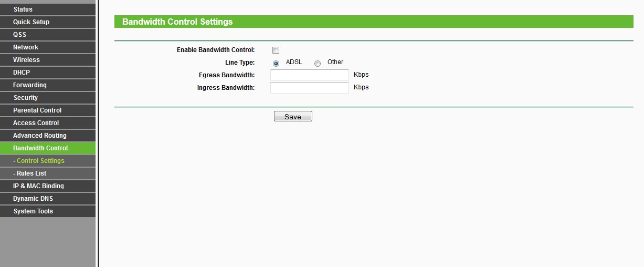This screenshot has height=267, width=644.
Task: Expand the Network menu section
Action: coord(26,47)
